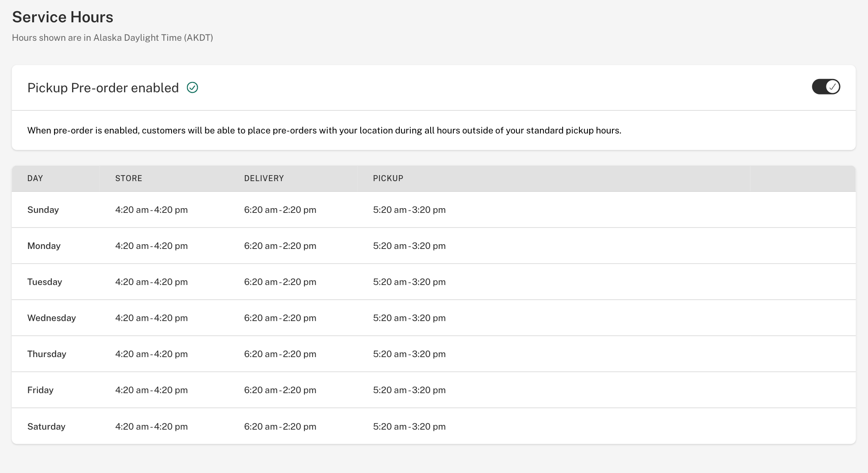
Task: Click the pre-order description paragraph
Action: [x=324, y=130]
